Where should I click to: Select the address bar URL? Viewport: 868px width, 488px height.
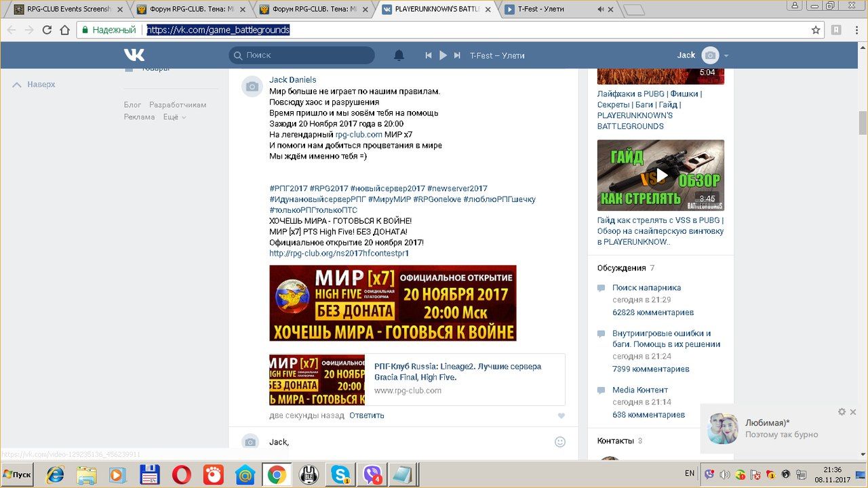coord(218,30)
